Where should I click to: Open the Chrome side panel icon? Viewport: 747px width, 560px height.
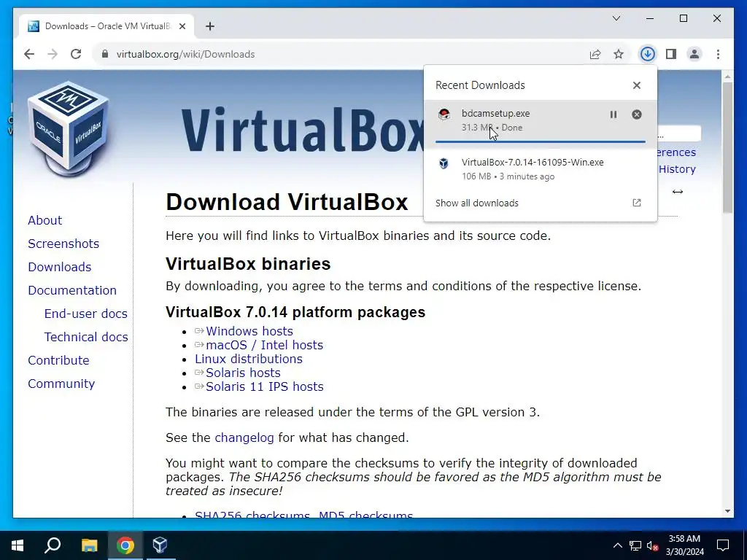click(671, 54)
